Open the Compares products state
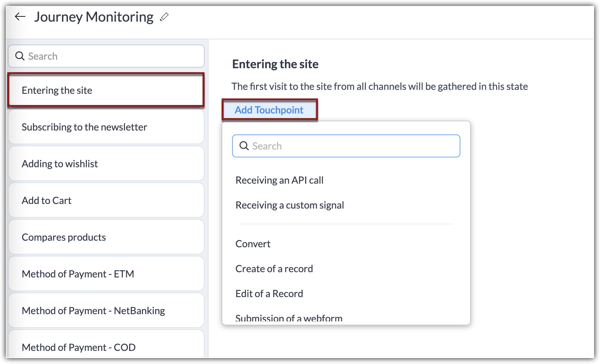 [106, 237]
